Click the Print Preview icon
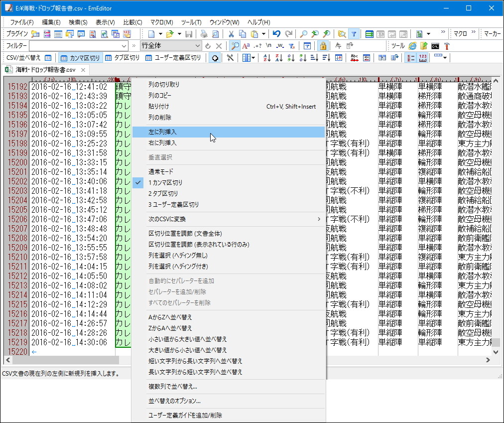 [x=215, y=34]
